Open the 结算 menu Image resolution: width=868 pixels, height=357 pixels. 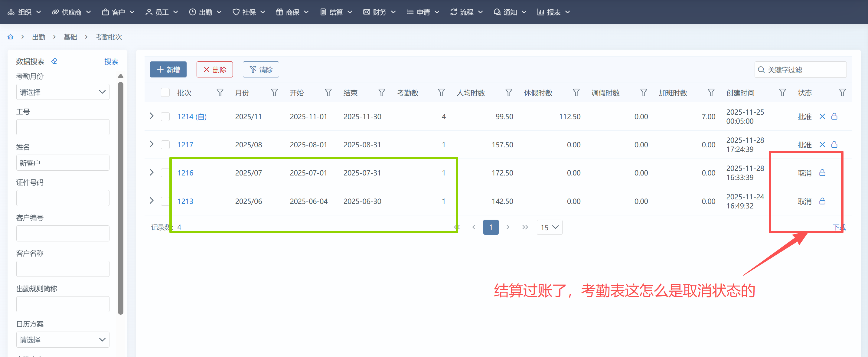click(x=336, y=12)
